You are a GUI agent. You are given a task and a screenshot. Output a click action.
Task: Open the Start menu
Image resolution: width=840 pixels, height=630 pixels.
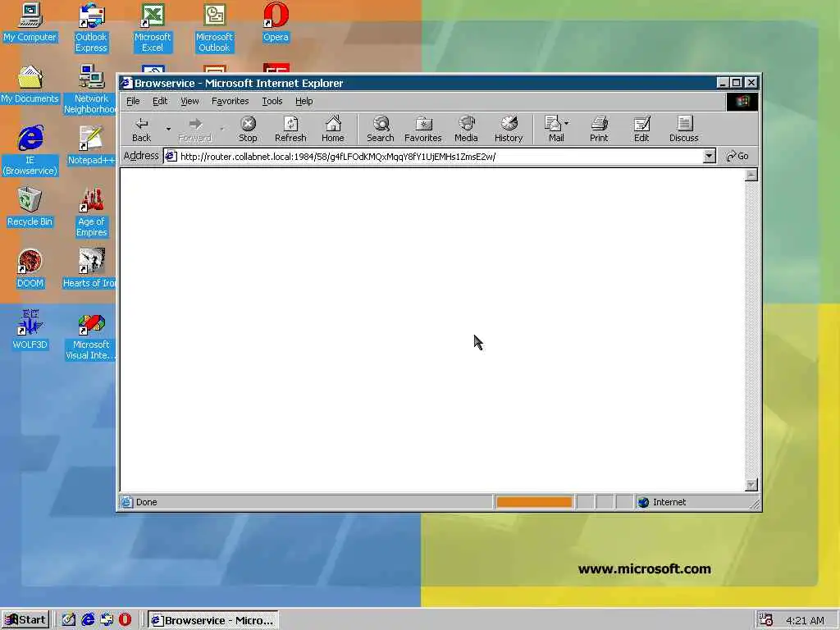[x=25, y=620]
